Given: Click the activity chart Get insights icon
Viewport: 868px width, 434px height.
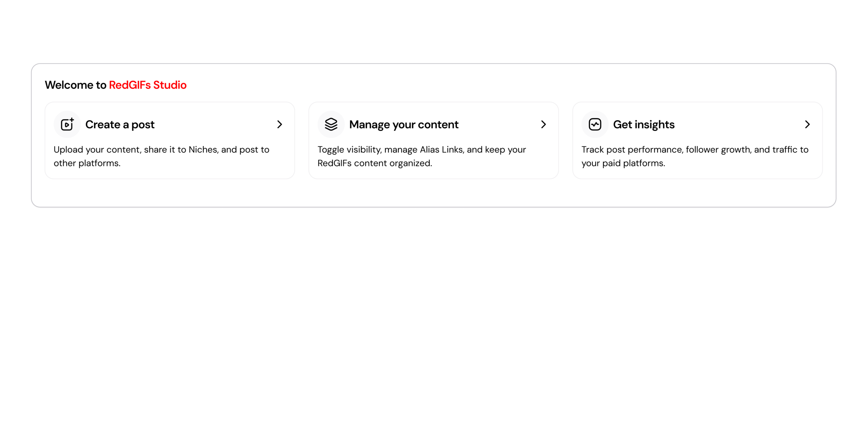Looking at the screenshot, I should [x=595, y=124].
